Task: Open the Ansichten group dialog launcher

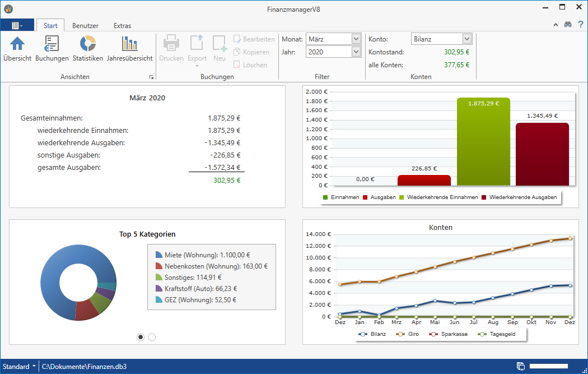Action: click(x=151, y=77)
